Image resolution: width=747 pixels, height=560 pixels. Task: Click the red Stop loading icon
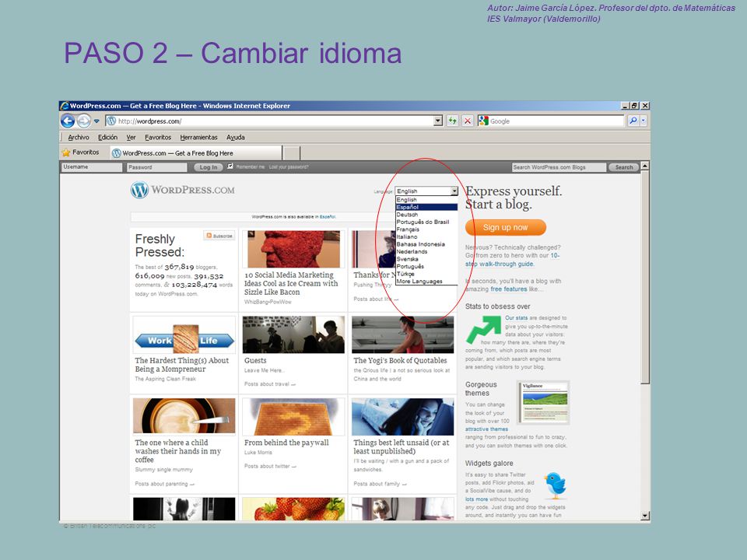[468, 121]
